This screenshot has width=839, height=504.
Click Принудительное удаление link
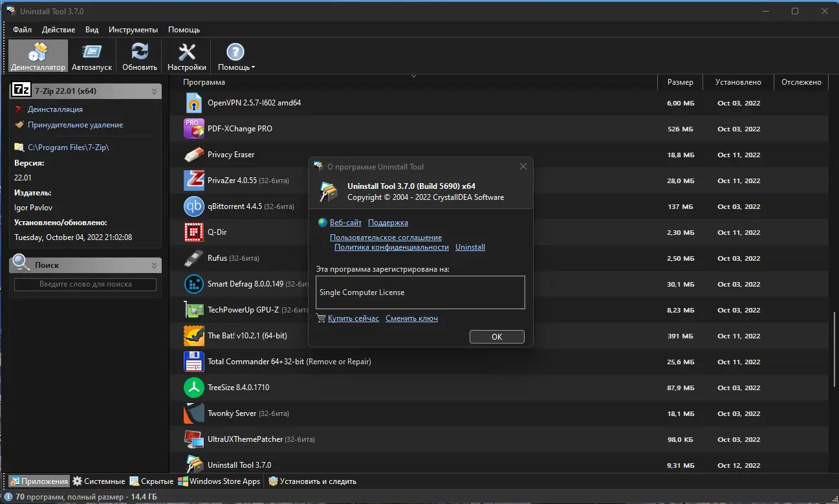[75, 125]
